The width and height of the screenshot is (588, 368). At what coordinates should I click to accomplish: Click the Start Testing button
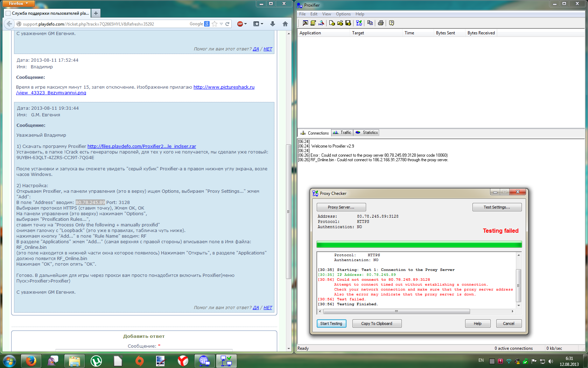point(331,323)
